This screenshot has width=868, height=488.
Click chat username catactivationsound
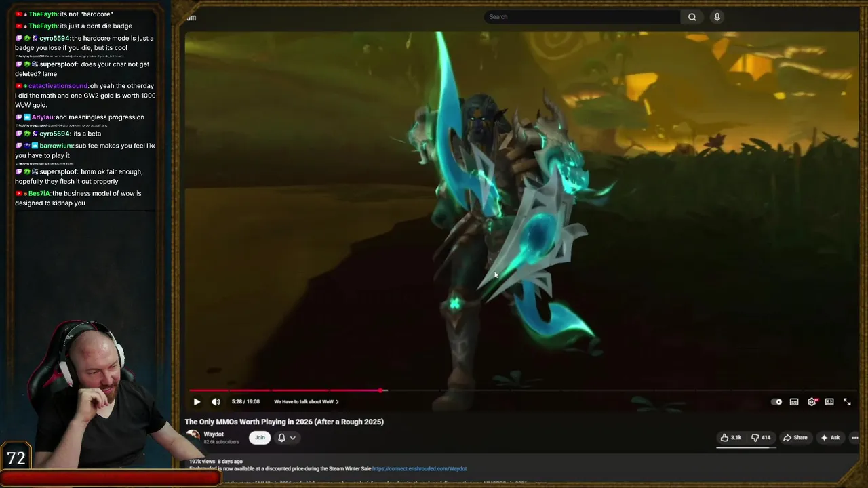(58, 86)
